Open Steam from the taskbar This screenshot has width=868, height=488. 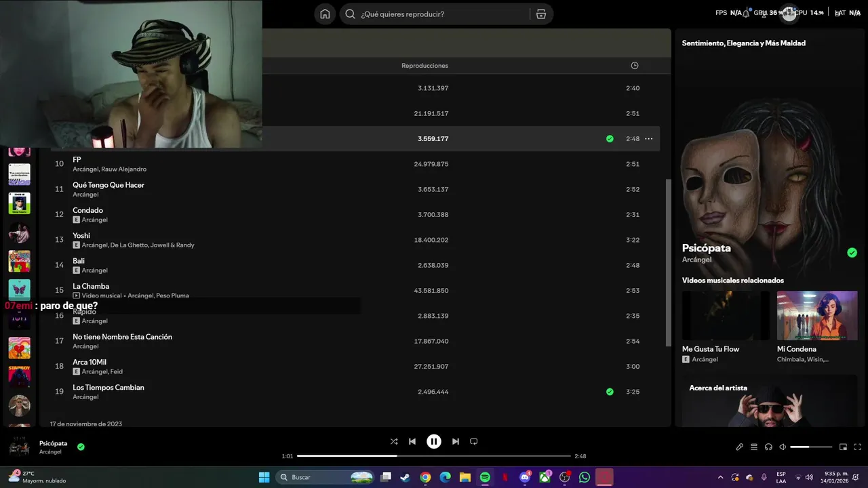point(405,477)
